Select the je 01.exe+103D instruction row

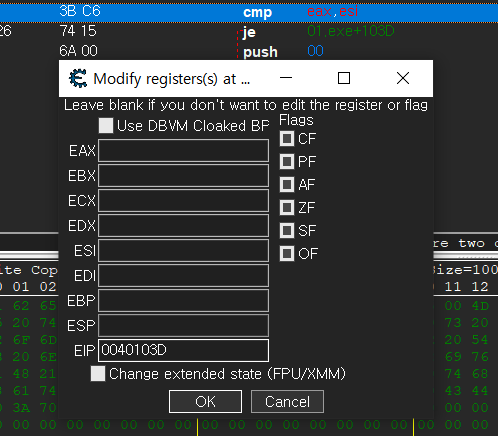tap(249, 32)
